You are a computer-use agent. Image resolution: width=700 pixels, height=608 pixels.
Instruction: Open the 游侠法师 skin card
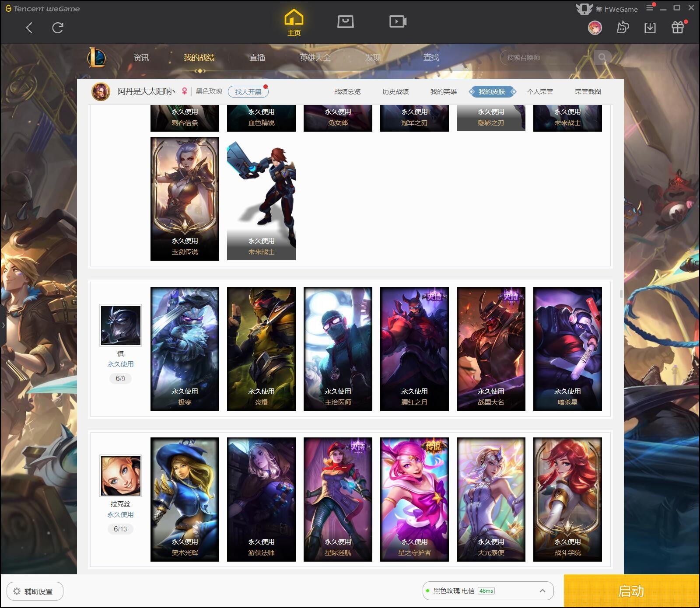pyautogui.click(x=261, y=500)
